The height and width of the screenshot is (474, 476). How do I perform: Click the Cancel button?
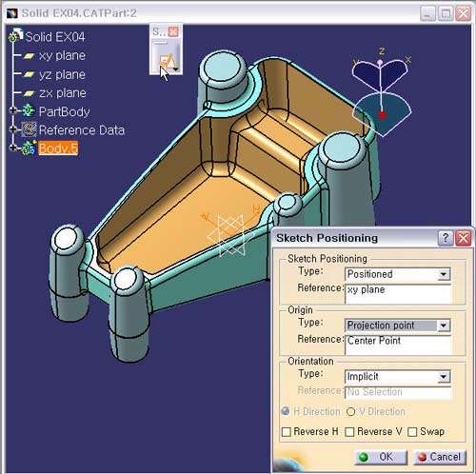pyautogui.click(x=440, y=457)
